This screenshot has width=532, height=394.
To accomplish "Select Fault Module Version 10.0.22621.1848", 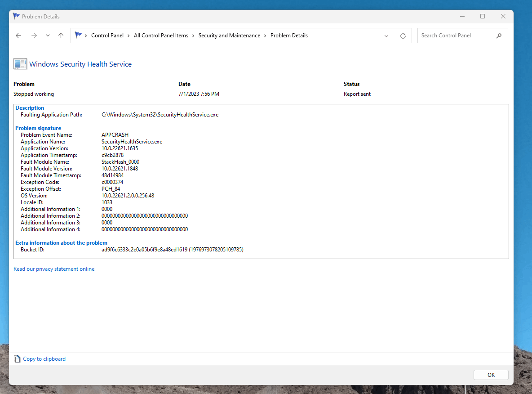I will (x=120, y=169).
